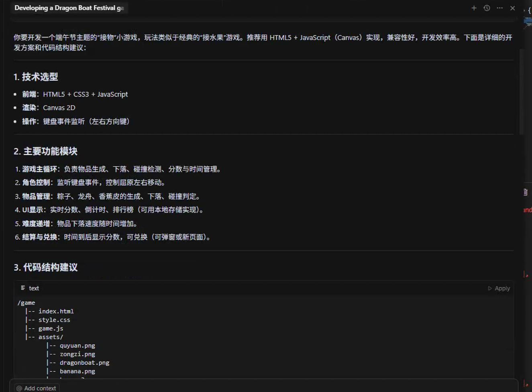This screenshot has height=392, width=532.
Task: Click dragonboat.png in the file tree
Action: 85,363
